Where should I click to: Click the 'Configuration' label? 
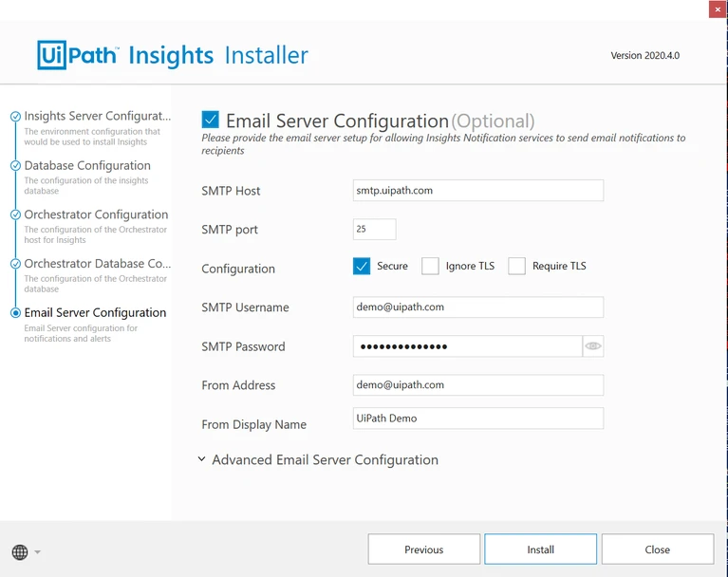click(238, 269)
